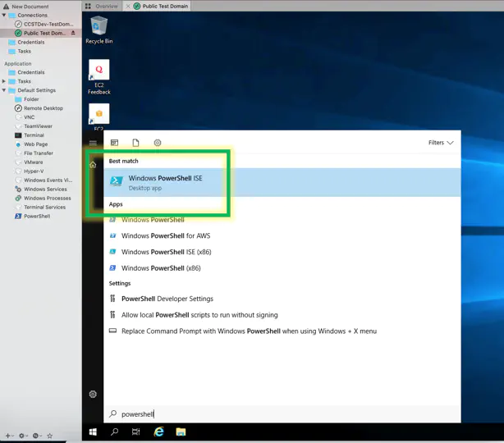Close the Public Test Domain tab
This screenshot has height=443, width=504.
pyautogui.click(x=128, y=6)
